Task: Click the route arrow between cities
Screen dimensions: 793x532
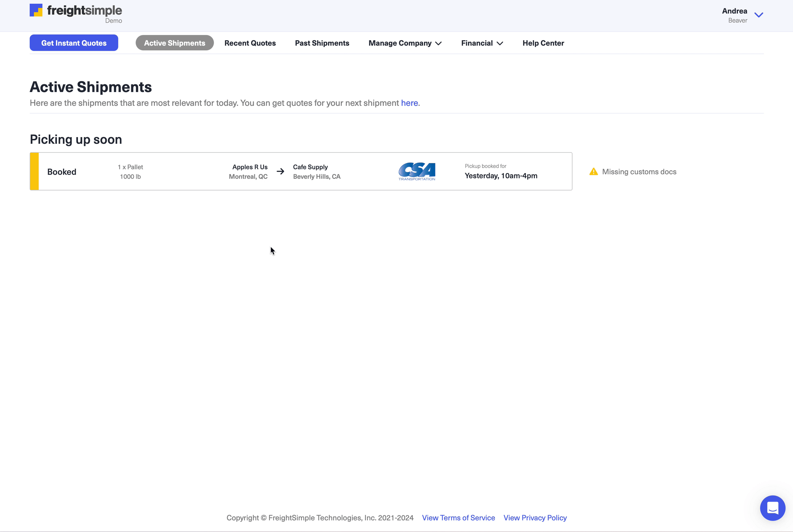Action: click(280, 171)
